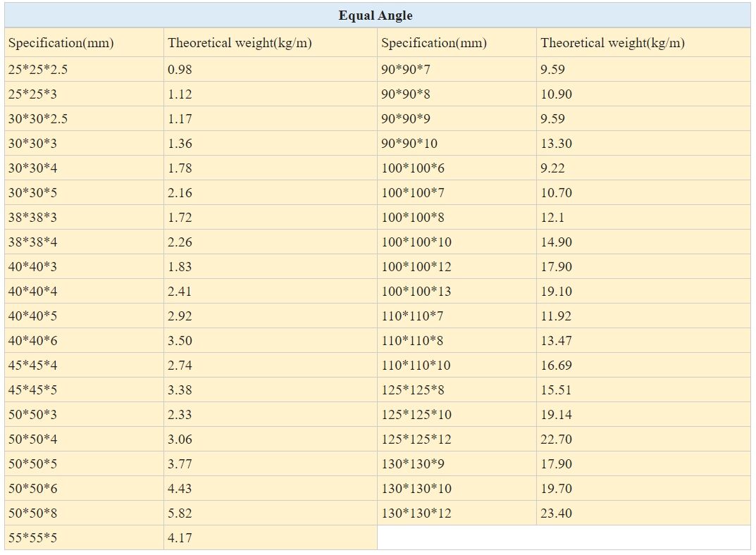Select the 19.14 weight value
The image size is (756, 555).
556,415
